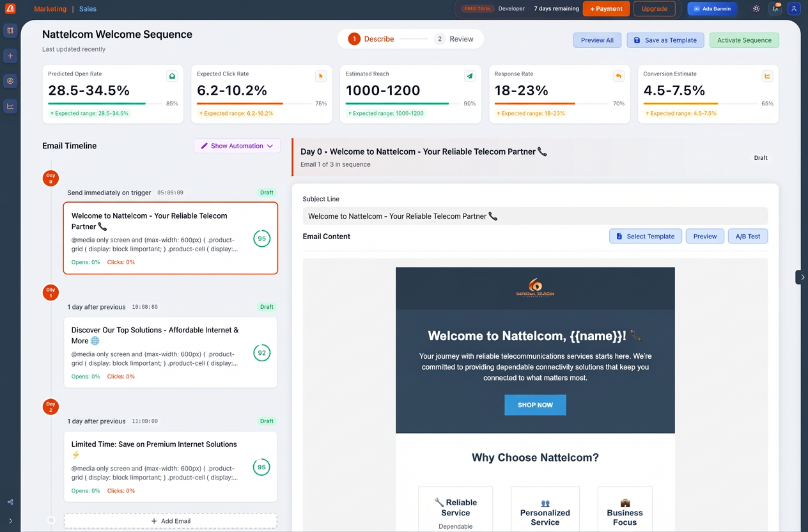Expand the right side panel arrow

tap(802, 277)
